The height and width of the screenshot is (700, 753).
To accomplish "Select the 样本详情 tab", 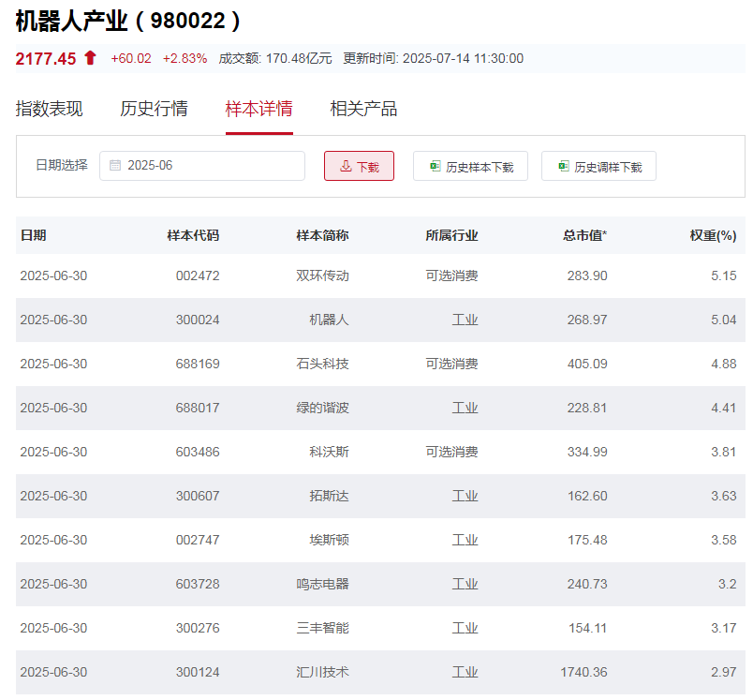I will pos(258,109).
